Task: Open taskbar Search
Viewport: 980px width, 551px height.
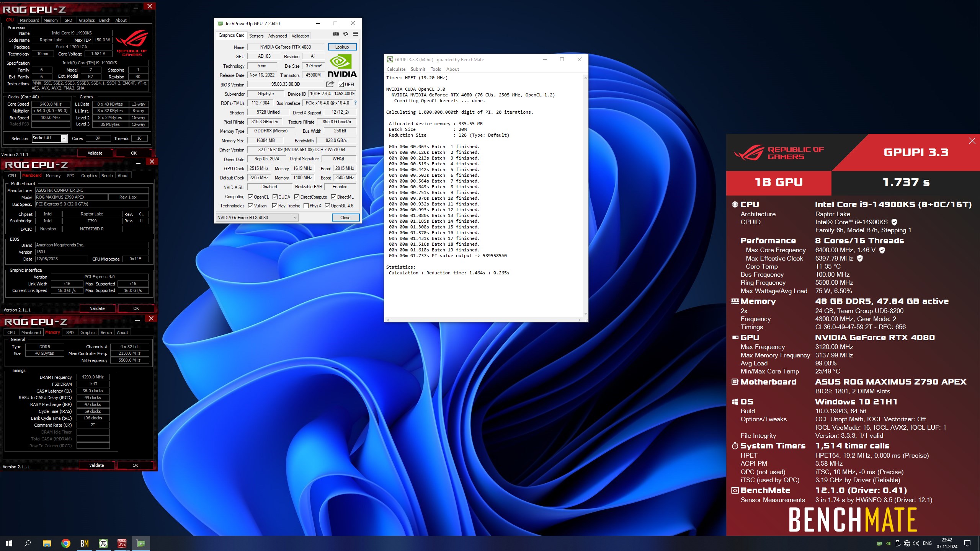Action: click(28, 543)
